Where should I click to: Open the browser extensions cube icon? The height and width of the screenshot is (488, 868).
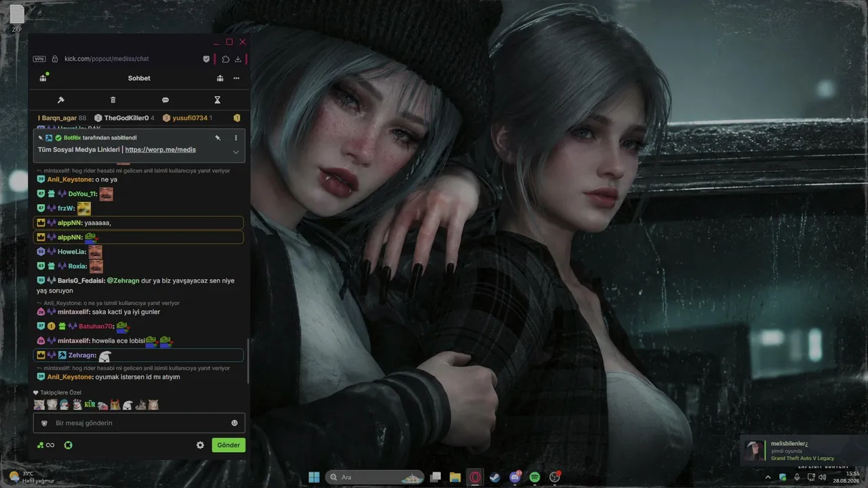tap(226, 59)
